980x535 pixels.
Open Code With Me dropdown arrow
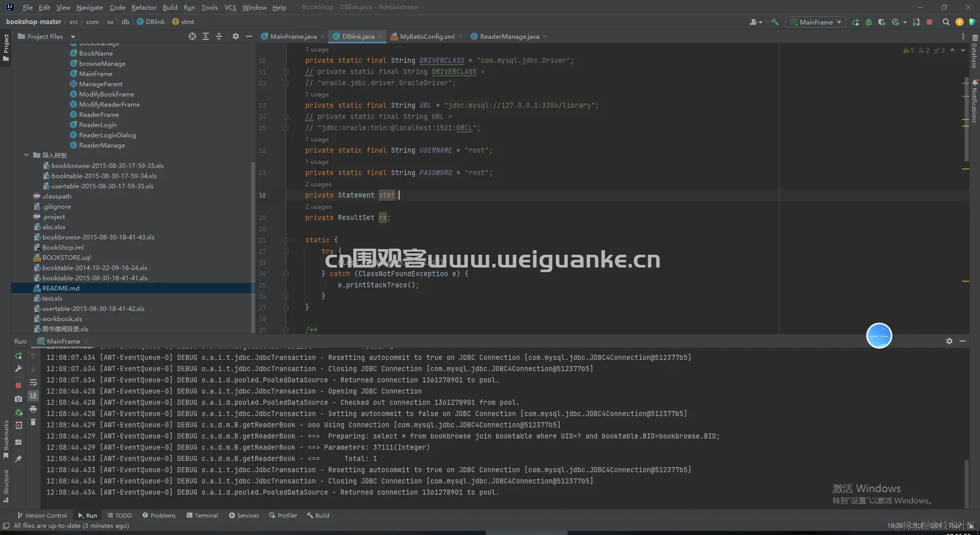point(761,22)
